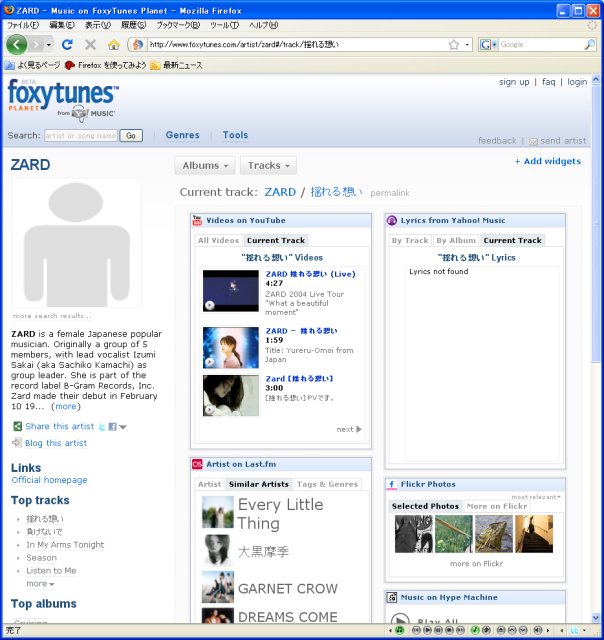Viewport: 604px width, 640px height.
Task: Open the ファイル(F) menu
Action: (x=23, y=25)
